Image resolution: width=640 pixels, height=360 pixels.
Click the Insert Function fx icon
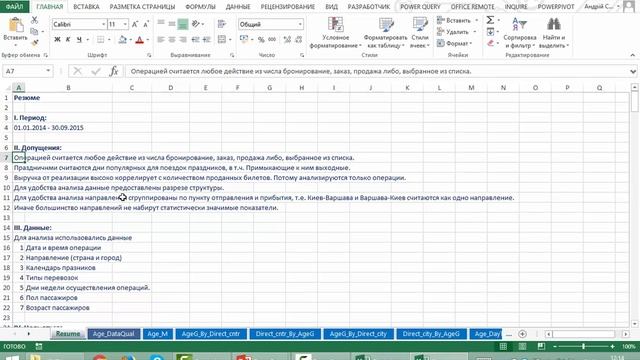click(x=114, y=71)
